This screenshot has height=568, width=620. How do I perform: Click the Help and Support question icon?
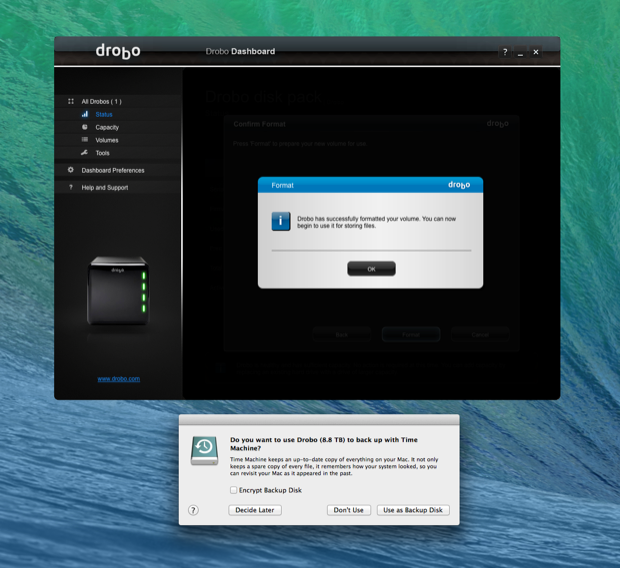click(x=71, y=187)
